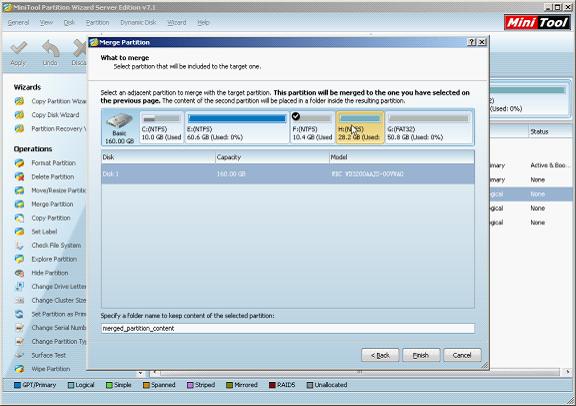Click the Undo arrow toolbar icon
The width and height of the screenshot is (576, 406).
click(50, 48)
